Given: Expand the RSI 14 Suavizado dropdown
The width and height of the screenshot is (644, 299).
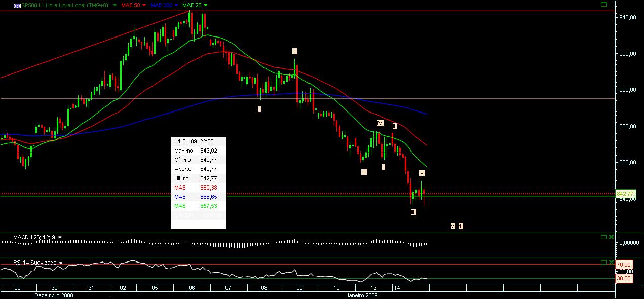Looking at the screenshot, I should (60, 263).
